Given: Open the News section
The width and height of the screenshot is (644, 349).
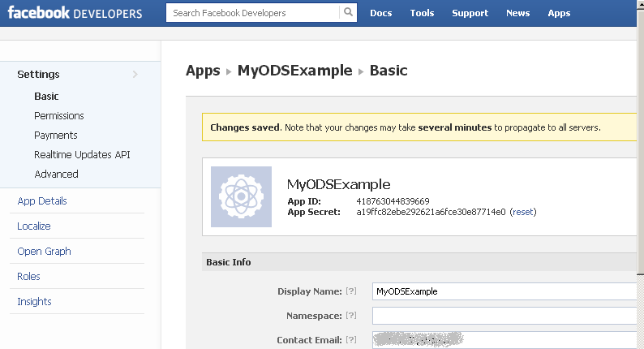Looking at the screenshot, I should point(517,13).
